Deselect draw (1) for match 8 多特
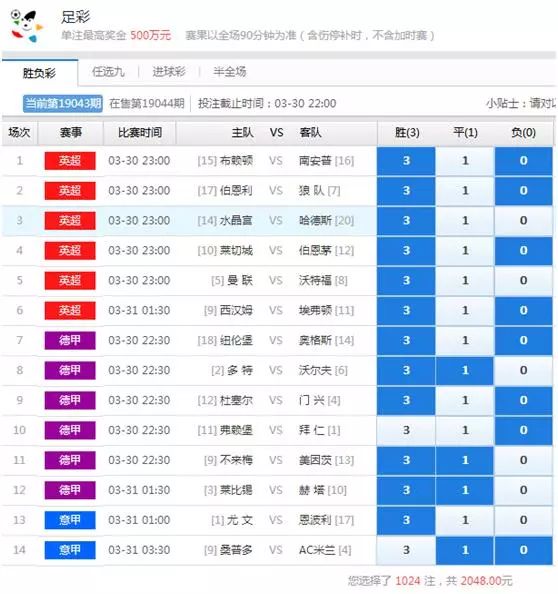Image resolution: width=558 pixels, height=594 pixels. [x=465, y=370]
